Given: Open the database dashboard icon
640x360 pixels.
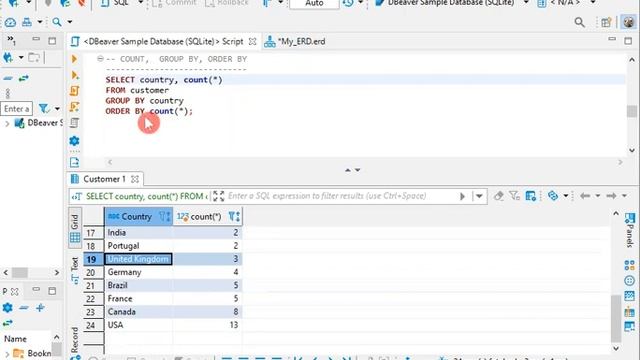Looking at the screenshot, I should pos(10,22).
